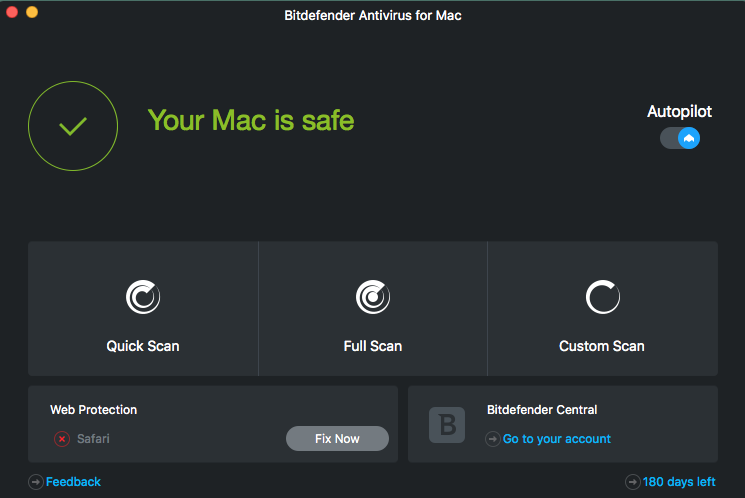Click the arrow icon beside Feedback
Screen dimensions: 745x498
tap(36, 482)
